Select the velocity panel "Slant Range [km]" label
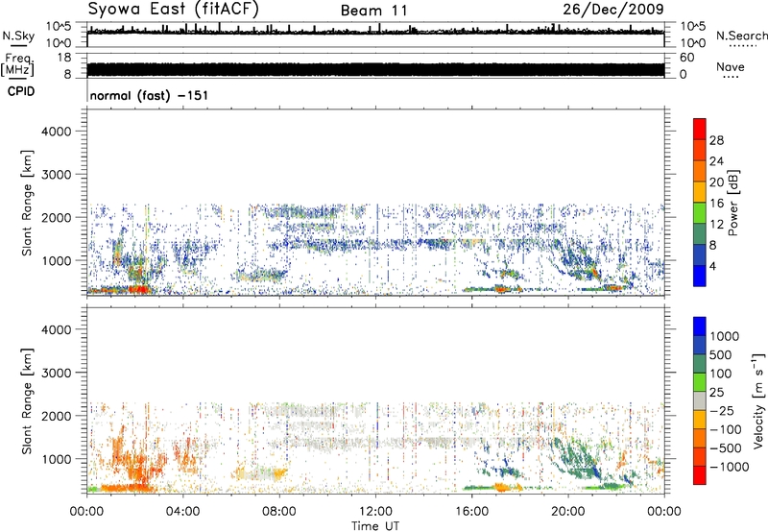Screen dimensions: 768x532 27,401
